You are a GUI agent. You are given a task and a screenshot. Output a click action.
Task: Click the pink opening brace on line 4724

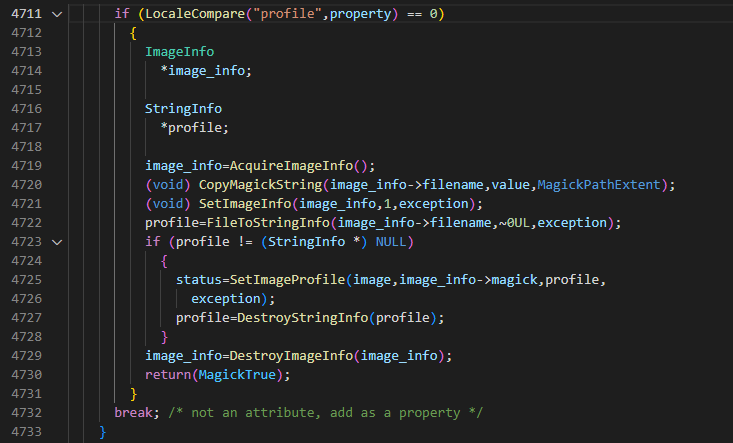coord(164,261)
